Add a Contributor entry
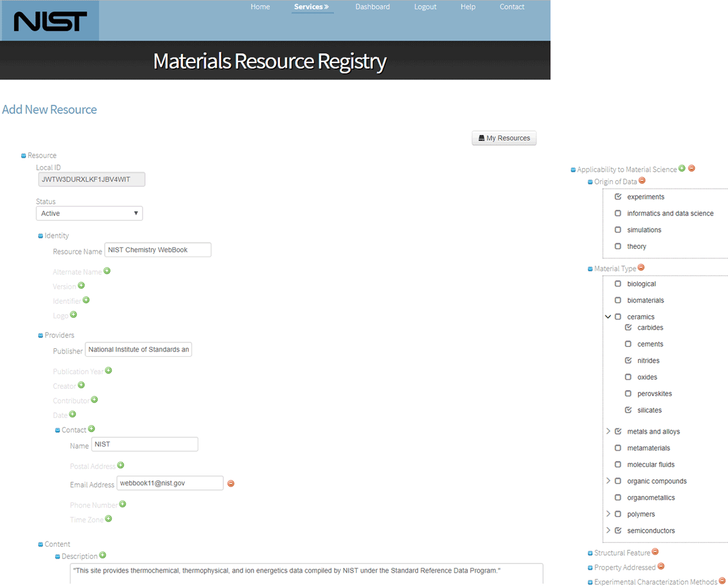Screen dimensions: 728x586 [94, 400]
